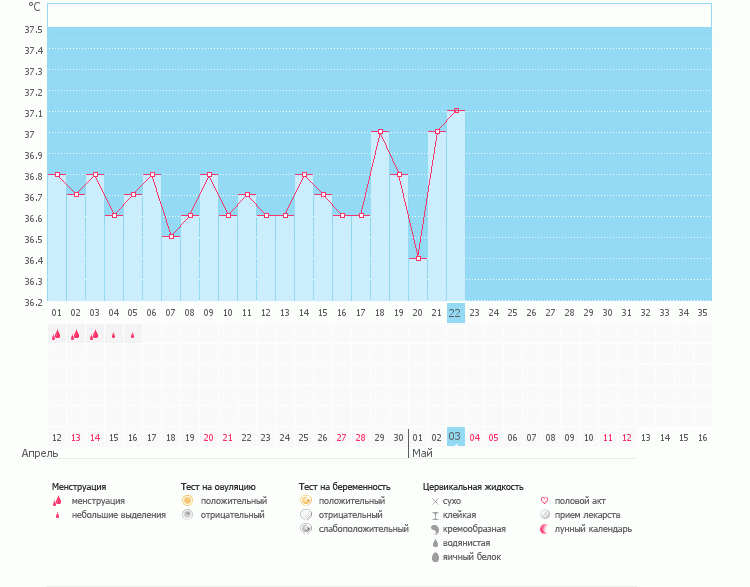The height and width of the screenshot is (587, 750).
Task: Click the light discharge drop on cycle day 04
Action: (114, 336)
